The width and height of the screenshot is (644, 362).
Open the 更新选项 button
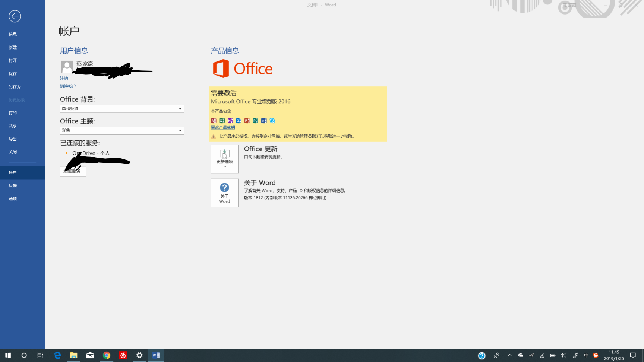(225, 159)
